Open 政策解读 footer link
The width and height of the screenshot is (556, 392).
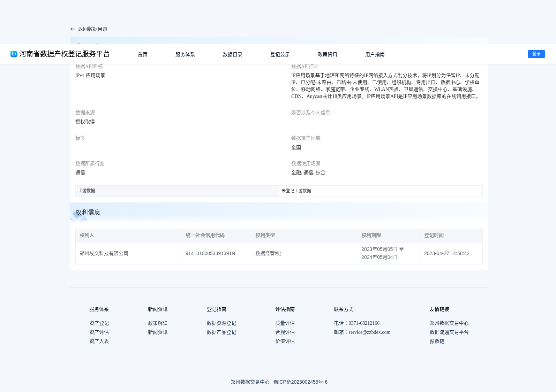pos(158,323)
